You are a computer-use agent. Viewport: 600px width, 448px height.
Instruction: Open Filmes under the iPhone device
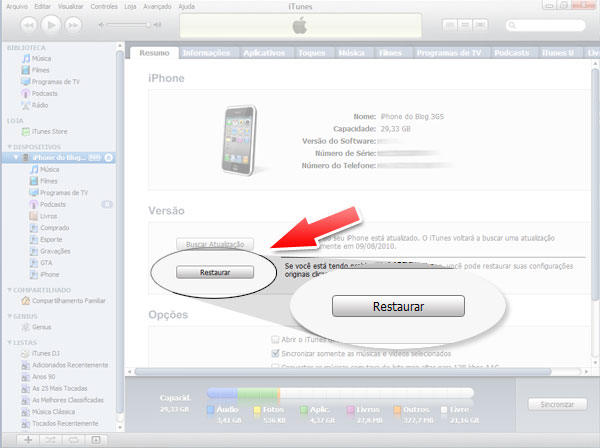click(44, 181)
